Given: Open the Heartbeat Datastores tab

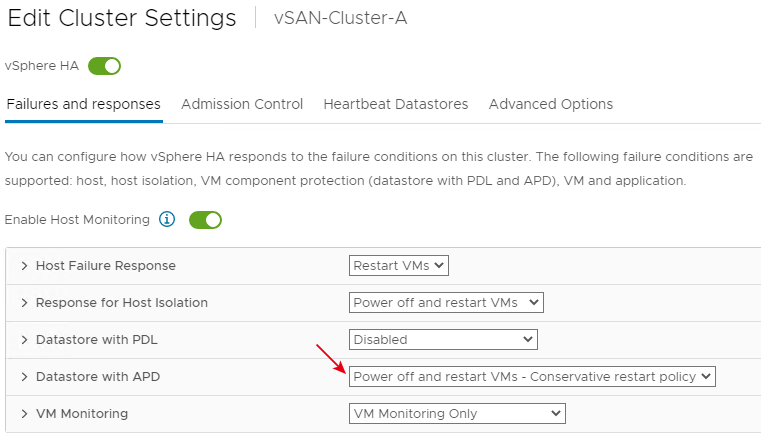Looking at the screenshot, I should click(396, 104).
